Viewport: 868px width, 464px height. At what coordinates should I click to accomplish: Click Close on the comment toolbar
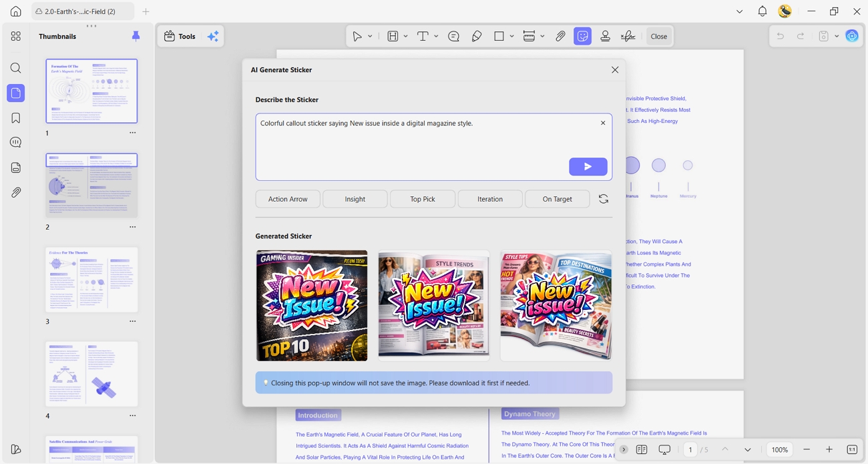click(x=659, y=36)
